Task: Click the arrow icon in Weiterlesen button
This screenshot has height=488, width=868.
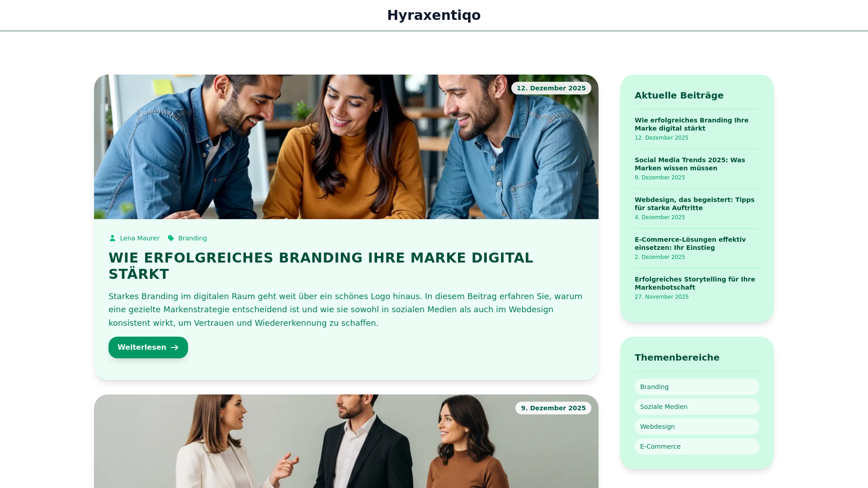Action: [x=175, y=347]
